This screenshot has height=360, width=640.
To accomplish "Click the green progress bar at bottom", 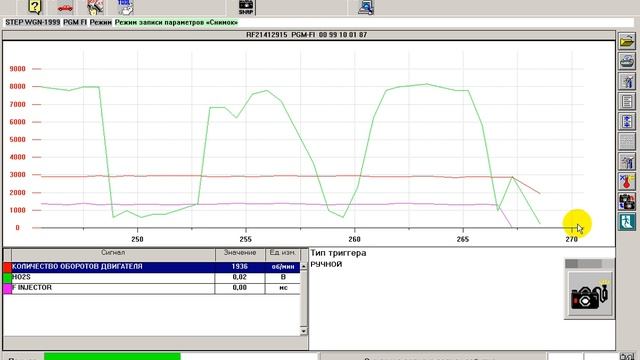I will [112, 357].
